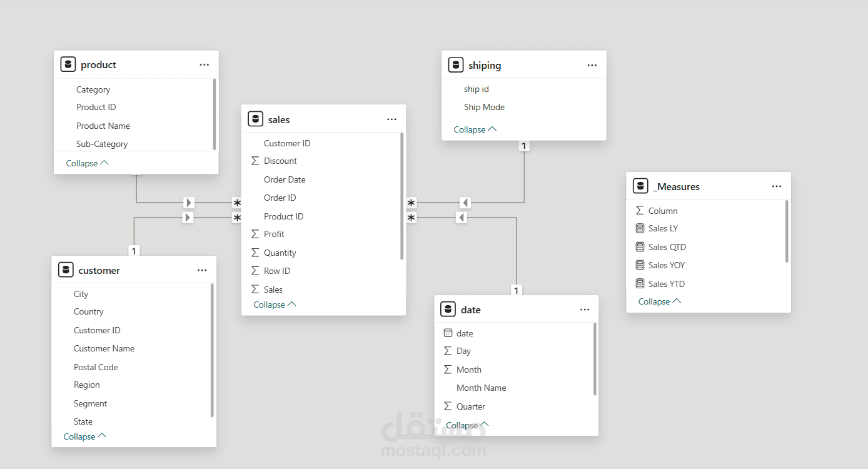The image size is (868, 469).
Task: Collapse the _Measures table
Action: 659,301
